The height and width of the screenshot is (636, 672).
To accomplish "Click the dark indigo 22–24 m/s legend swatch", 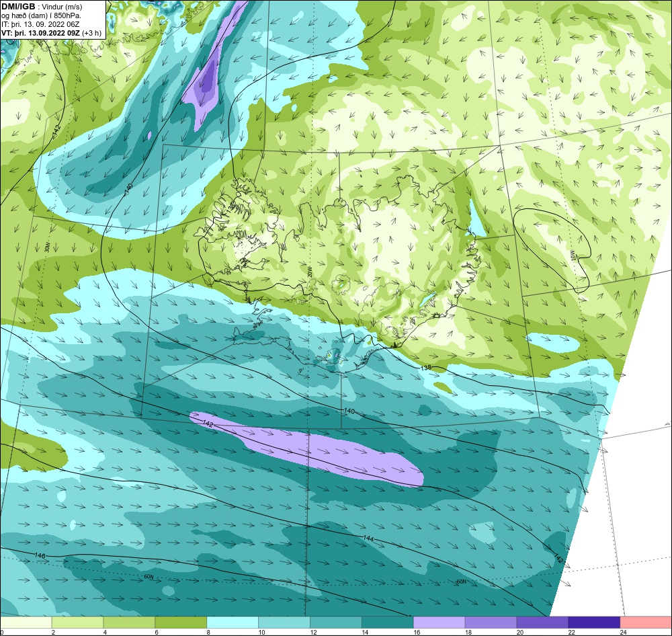I will tap(594, 623).
